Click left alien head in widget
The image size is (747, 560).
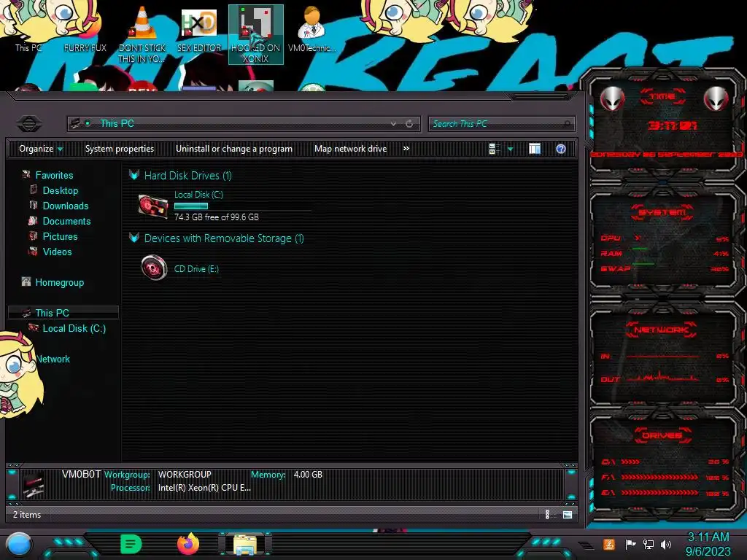coord(613,98)
